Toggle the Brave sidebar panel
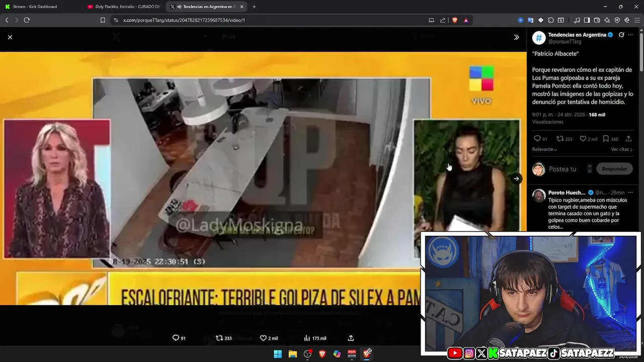644x362 pixels. 587,20
